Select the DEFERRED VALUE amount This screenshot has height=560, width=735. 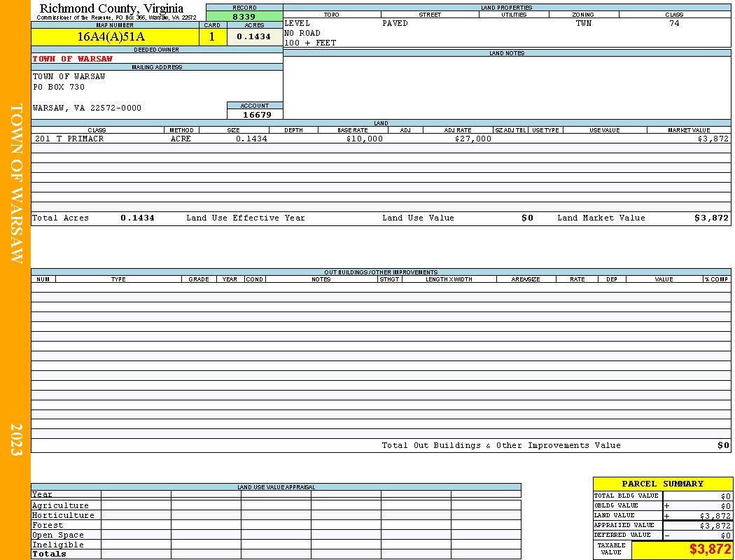pyautogui.click(x=726, y=535)
